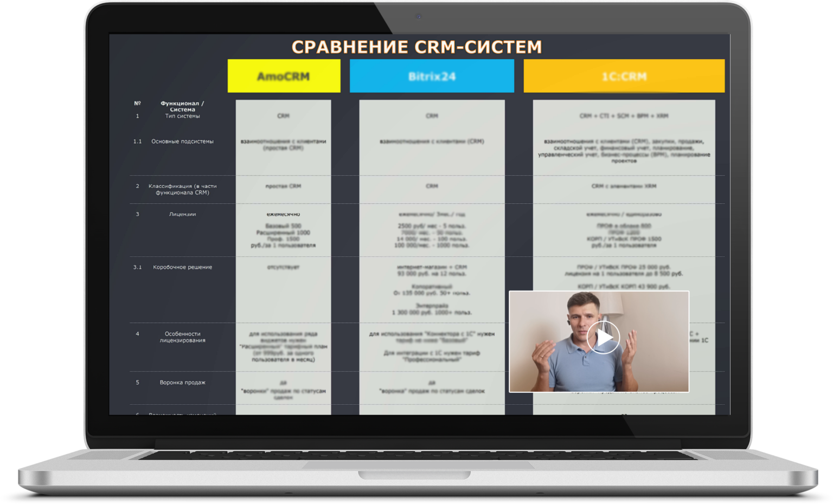Image resolution: width=833 pixels, height=504 pixels.
Task: Select the 'Классификация (в части функционала CRM)' label
Action: pyautogui.click(x=182, y=189)
